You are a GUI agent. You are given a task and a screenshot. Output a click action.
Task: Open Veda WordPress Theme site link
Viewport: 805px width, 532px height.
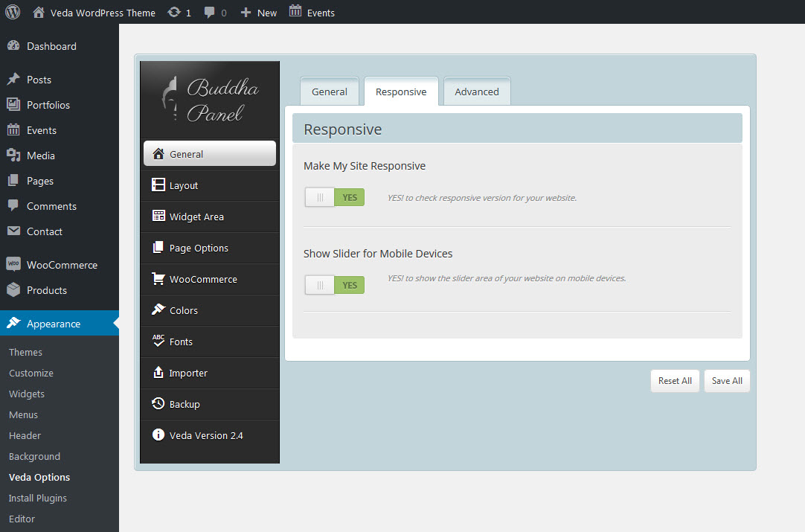103,13
